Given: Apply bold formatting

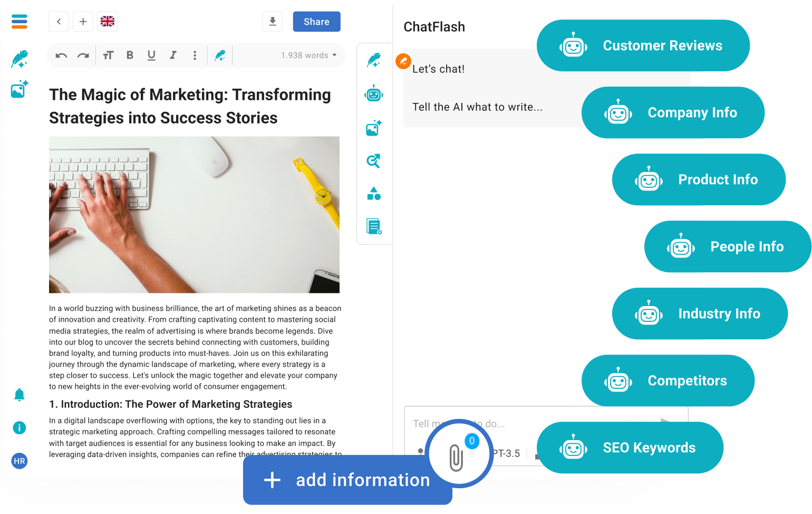Looking at the screenshot, I should (130, 55).
